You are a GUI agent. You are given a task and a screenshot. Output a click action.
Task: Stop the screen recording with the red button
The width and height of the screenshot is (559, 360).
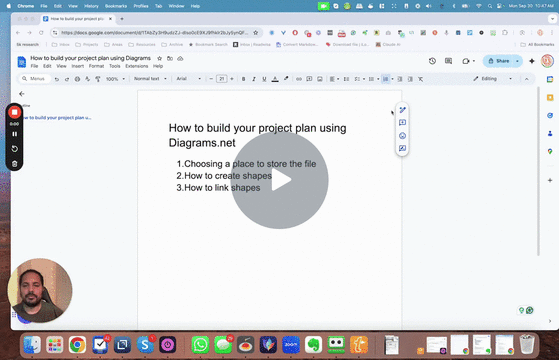[x=15, y=112]
